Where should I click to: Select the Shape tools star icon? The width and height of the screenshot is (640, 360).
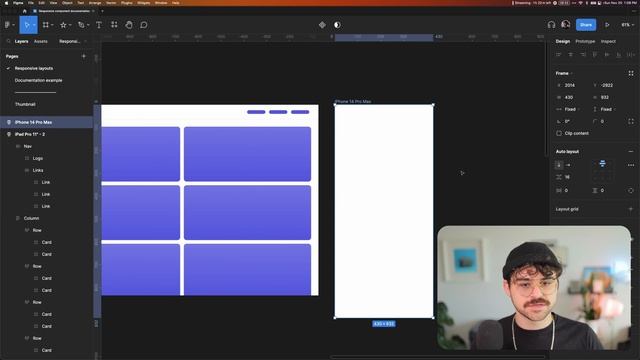(63, 25)
